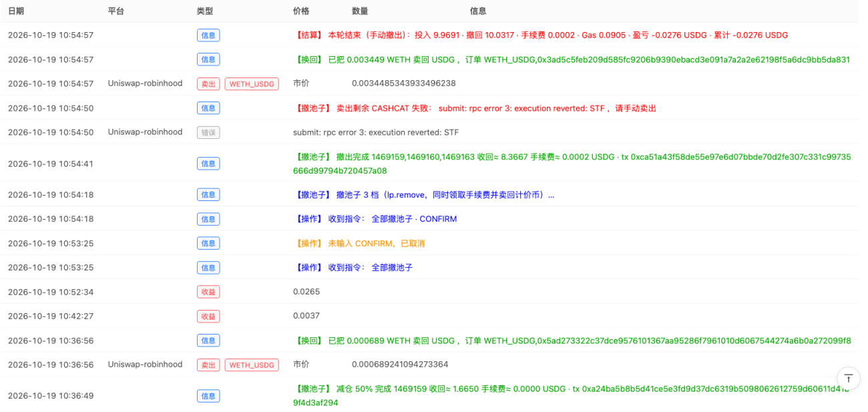This screenshot has width=868, height=412.
Task: Click the 信息 tag beside 未输入 CONFIRM，已取消
Action: [208, 244]
